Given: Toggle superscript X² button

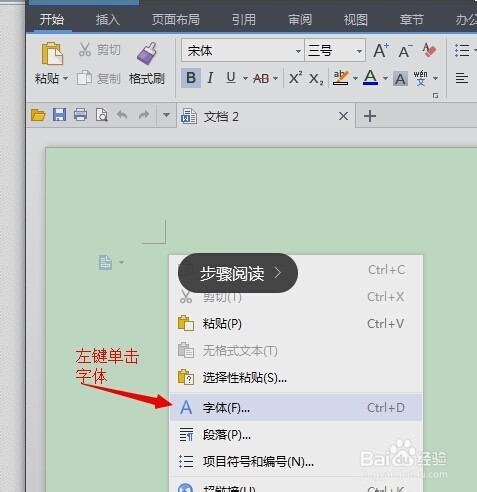Looking at the screenshot, I should point(295,78).
